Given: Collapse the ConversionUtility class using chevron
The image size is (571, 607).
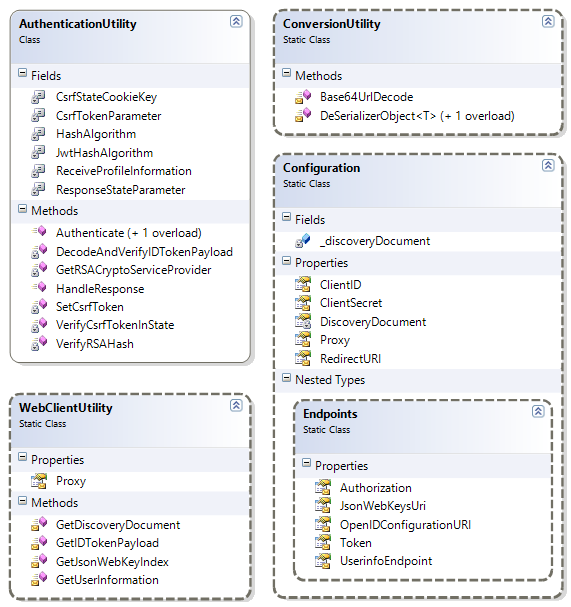Looking at the screenshot, I should tap(548, 21).
